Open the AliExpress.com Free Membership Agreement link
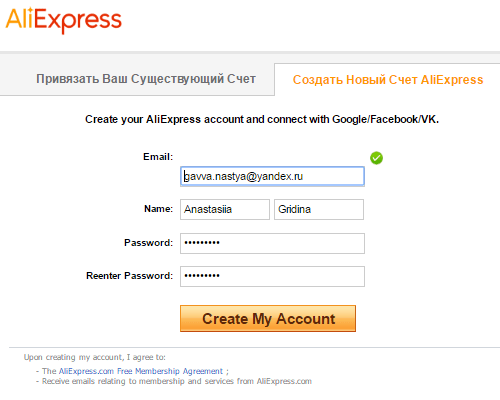The width and height of the screenshot is (500, 400). pyautogui.click(x=141, y=371)
